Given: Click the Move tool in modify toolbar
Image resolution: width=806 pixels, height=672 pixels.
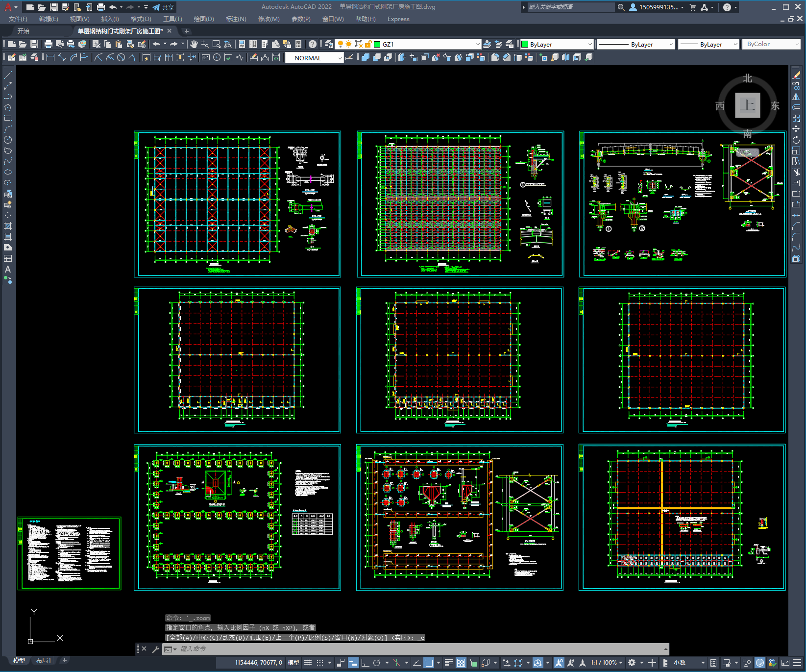Looking at the screenshot, I should (796, 129).
